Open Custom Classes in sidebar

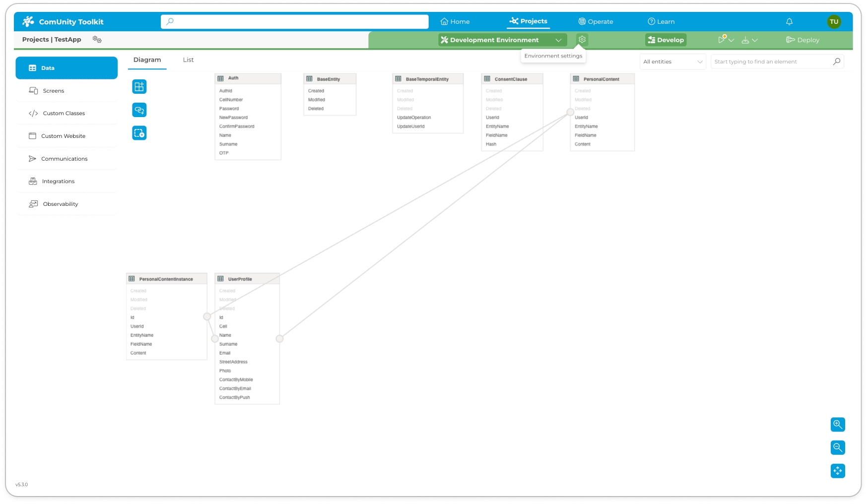[64, 114]
